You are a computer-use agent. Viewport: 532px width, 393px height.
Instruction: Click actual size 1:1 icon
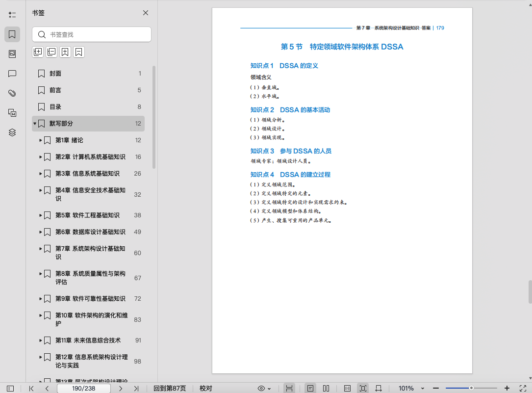pos(347,388)
